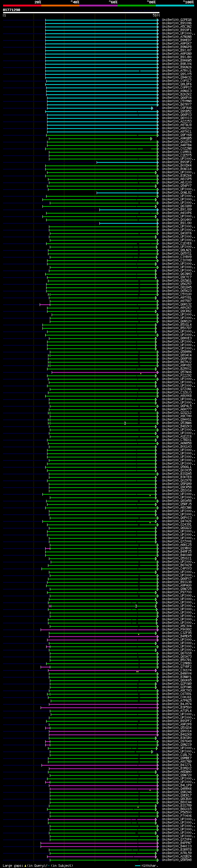Select hit label UniRef100_B9IJ89

[177, 210]
